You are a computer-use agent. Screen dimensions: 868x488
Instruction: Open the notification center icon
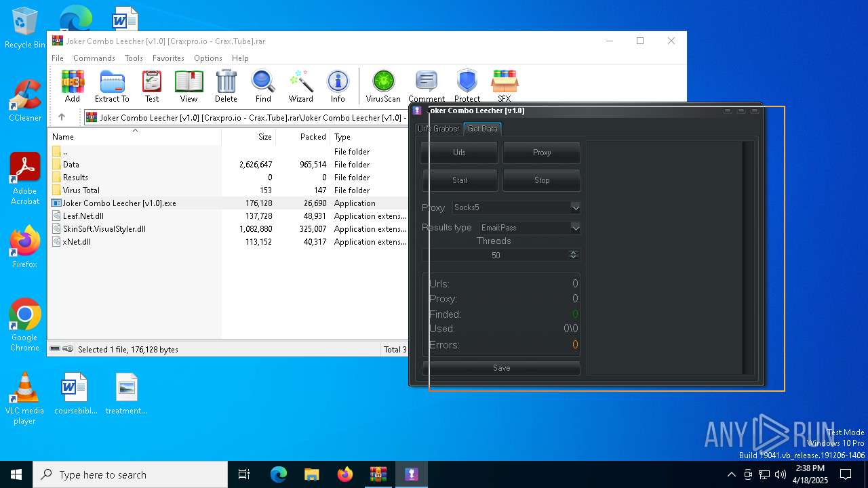(x=846, y=474)
